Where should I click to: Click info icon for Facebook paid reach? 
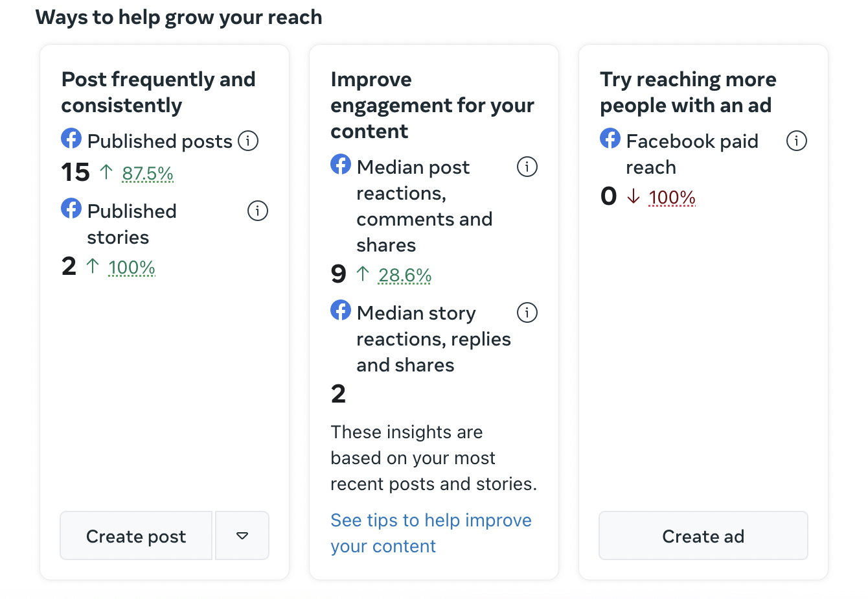pos(797,141)
